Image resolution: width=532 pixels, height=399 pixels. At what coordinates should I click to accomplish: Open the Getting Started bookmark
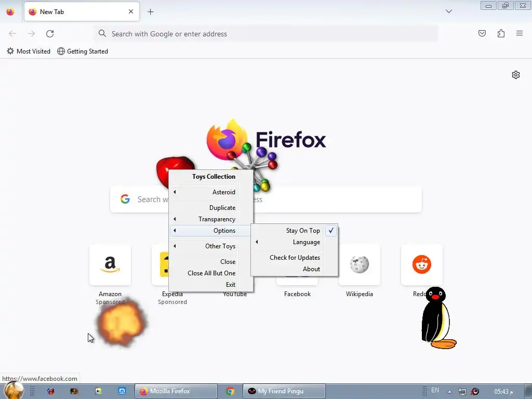(83, 51)
